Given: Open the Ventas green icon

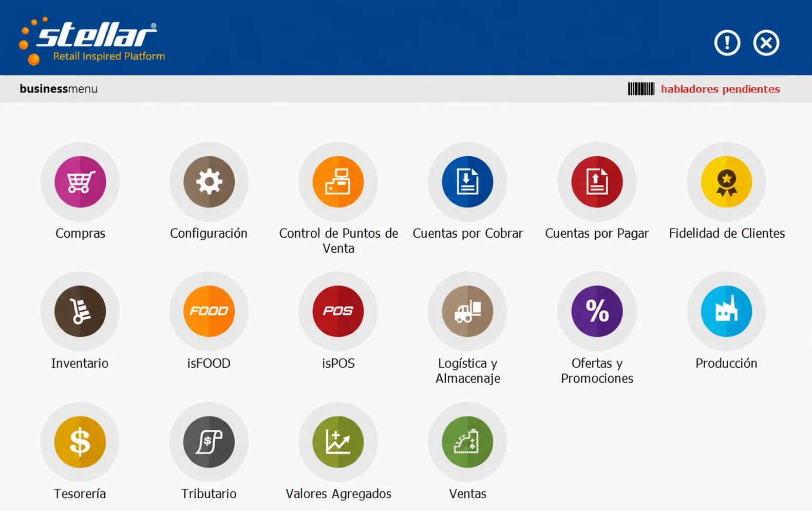Looking at the screenshot, I should pos(467,442).
